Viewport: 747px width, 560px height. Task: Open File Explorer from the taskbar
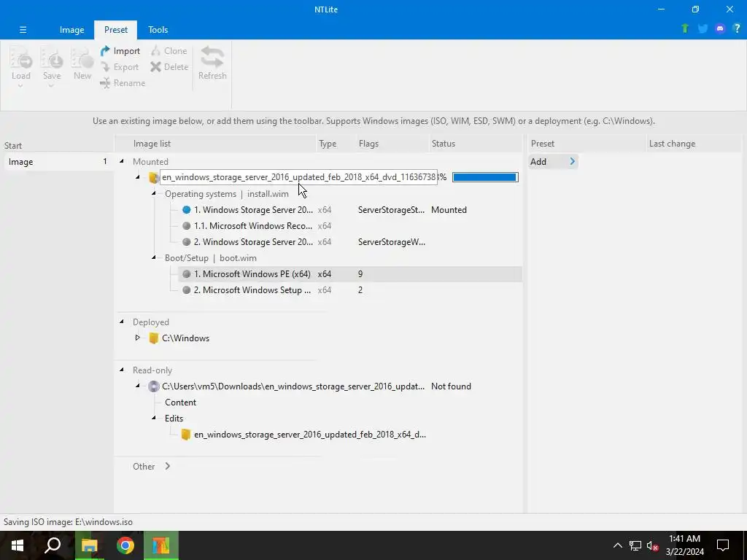click(89, 545)
